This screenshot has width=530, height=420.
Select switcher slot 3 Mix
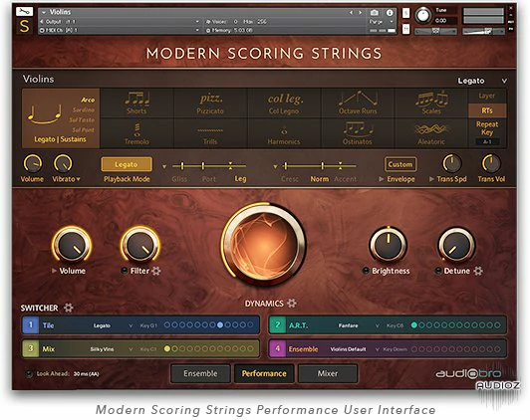[x=31, y=348]
